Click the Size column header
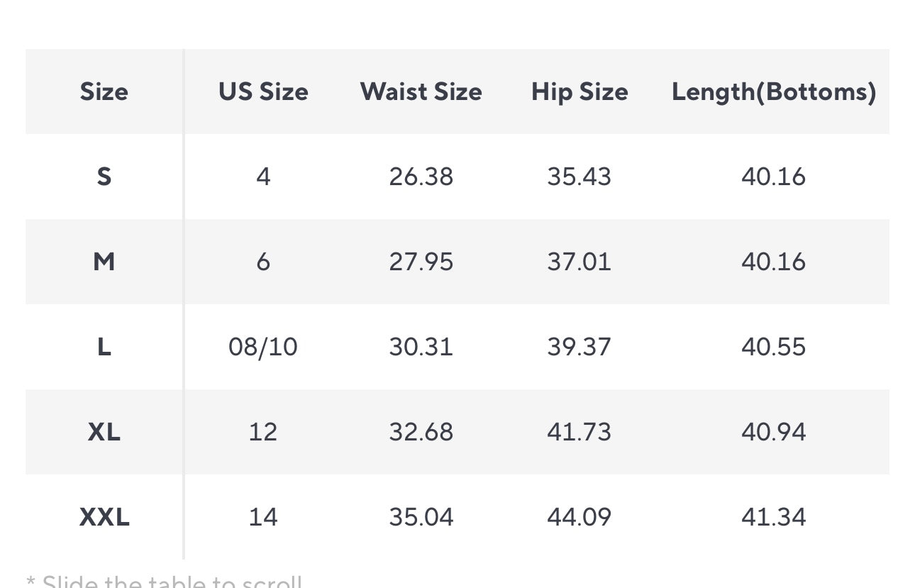The width and height of the screenshot is (915, 588). [104, 91]
